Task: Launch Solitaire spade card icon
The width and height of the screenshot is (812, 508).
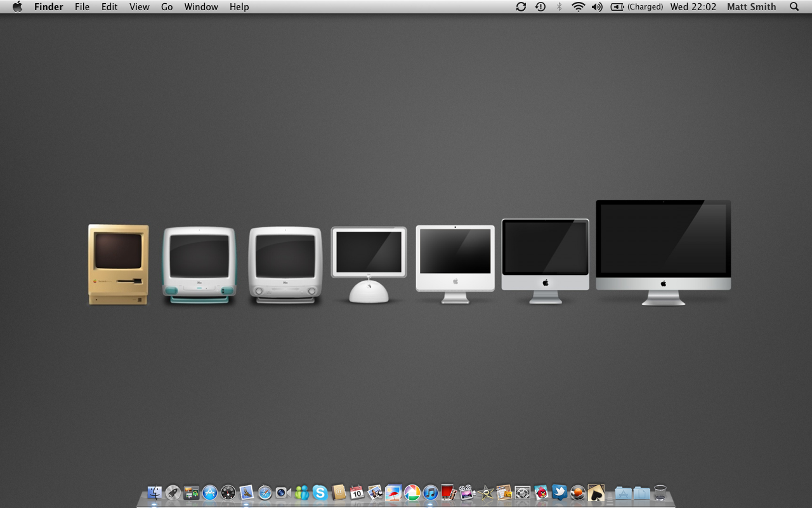Action: 596,492
